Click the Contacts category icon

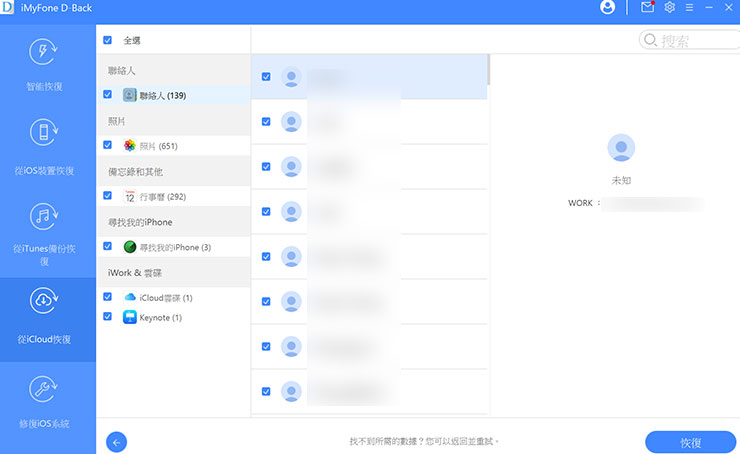click(130, 95)
